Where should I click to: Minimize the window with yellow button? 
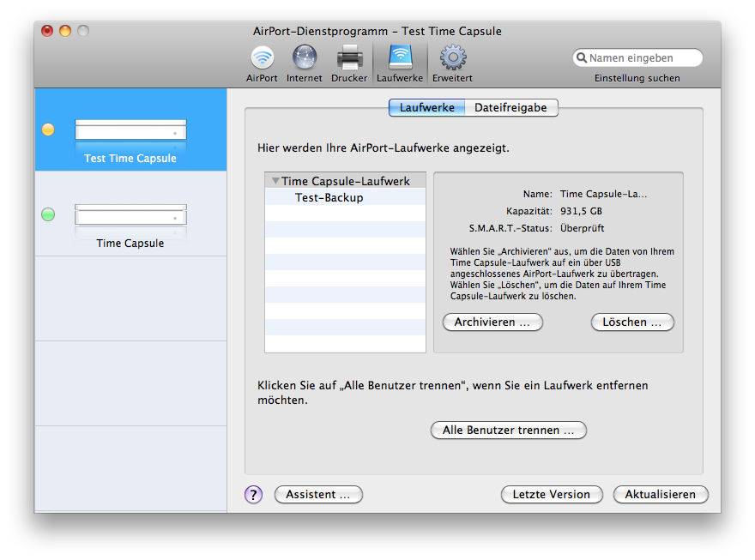(65, 31)
